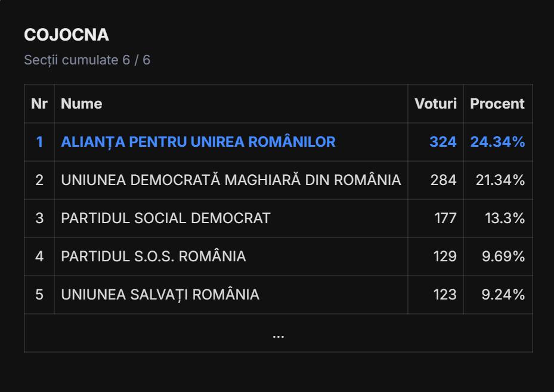554x392 pixels.
Task: Click the Procent column header
Action: click(497, 104)
